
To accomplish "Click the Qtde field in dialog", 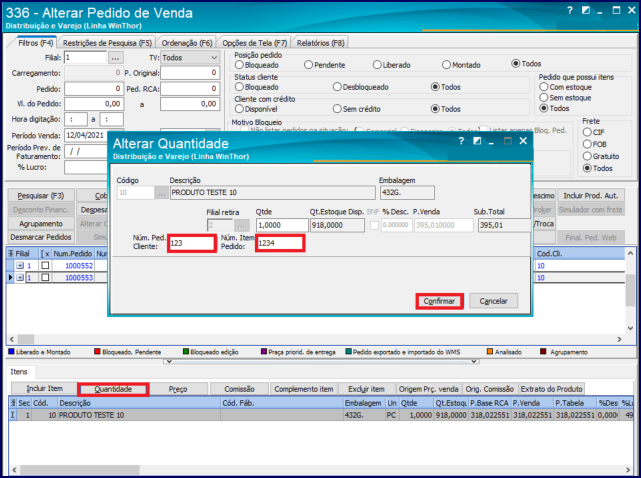I will [282, 225].
